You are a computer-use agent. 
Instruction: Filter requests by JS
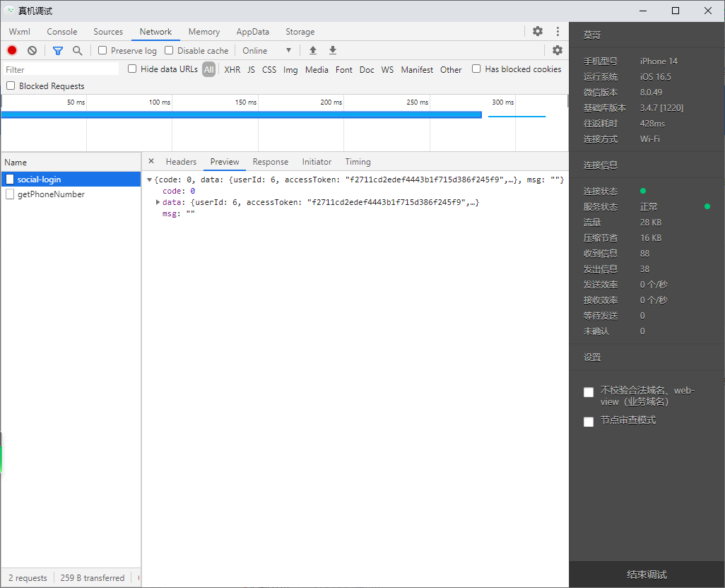[x=251, y=69]
